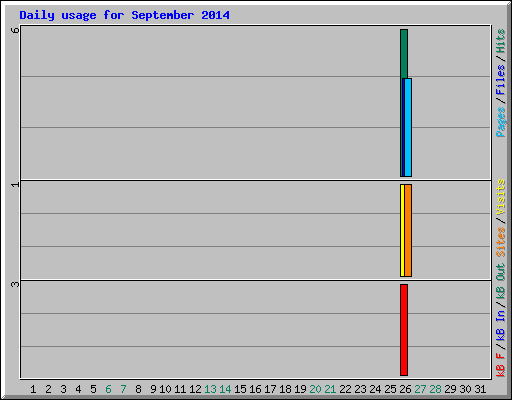Click the 'kB F' legend label

[501, 365]
